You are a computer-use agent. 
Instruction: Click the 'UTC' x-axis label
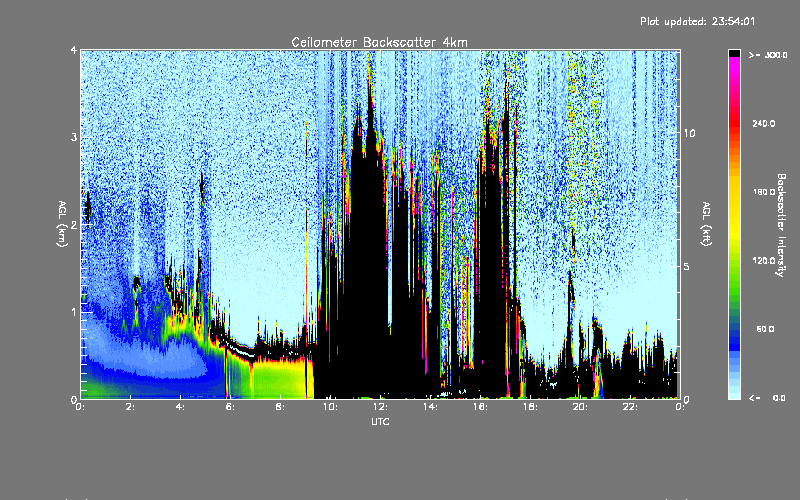pyautogui.click(x=380, y=422)
